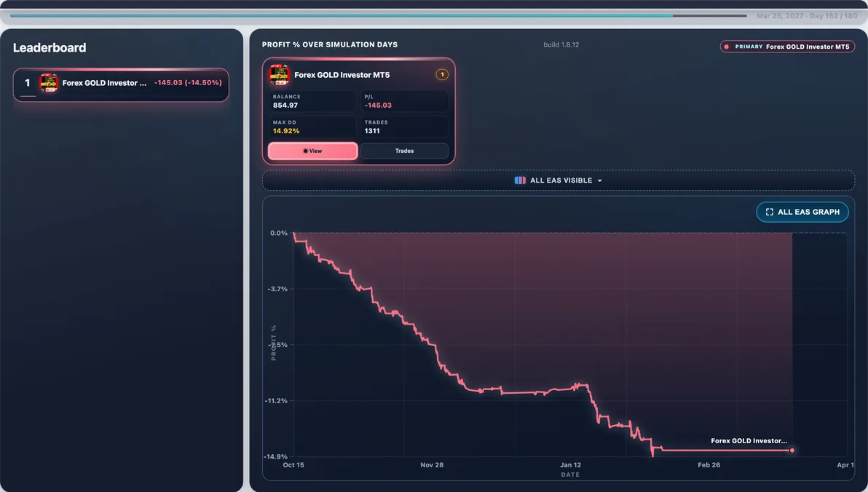The height and width of the screenshot is (492, 868).
Task: Click the Leaderboard heading
Action: [50, 47]
